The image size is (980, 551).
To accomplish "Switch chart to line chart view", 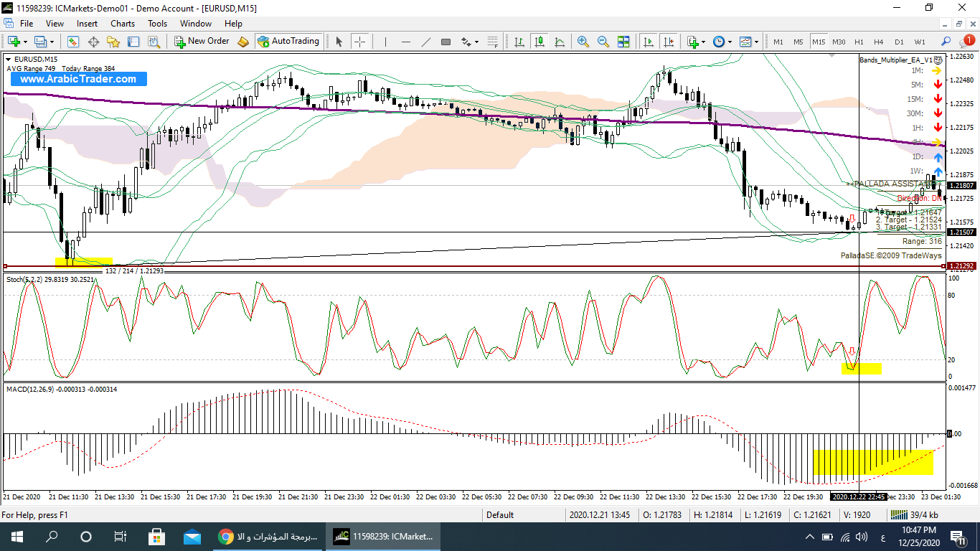I will tap(559, 42).
